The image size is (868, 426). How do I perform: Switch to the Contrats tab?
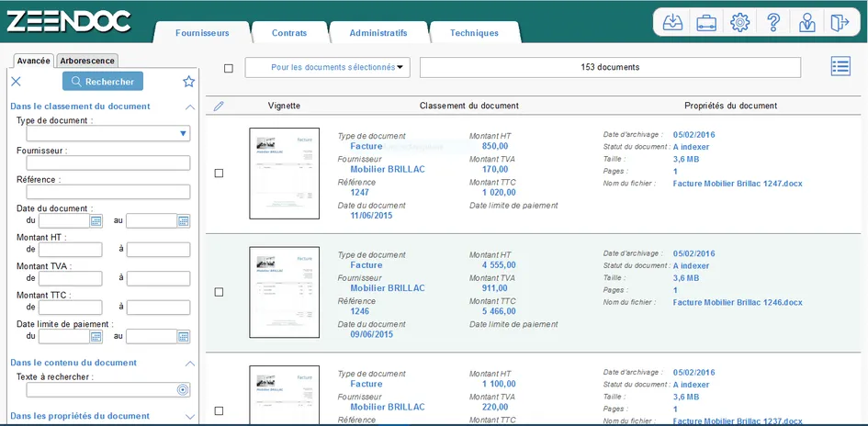point(289,33)
